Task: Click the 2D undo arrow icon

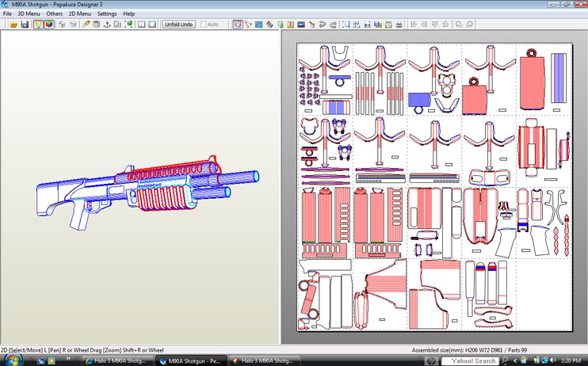Action: pos(322,25)
